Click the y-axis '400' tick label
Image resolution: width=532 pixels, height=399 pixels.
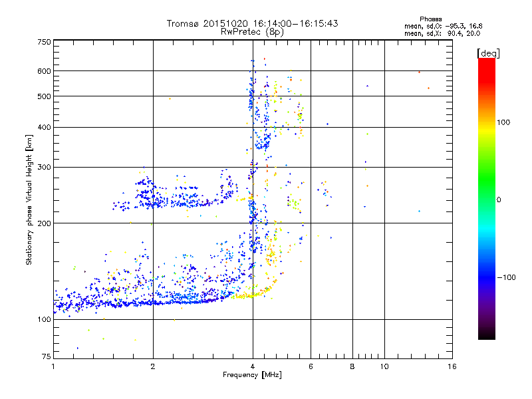coord(44,127)
